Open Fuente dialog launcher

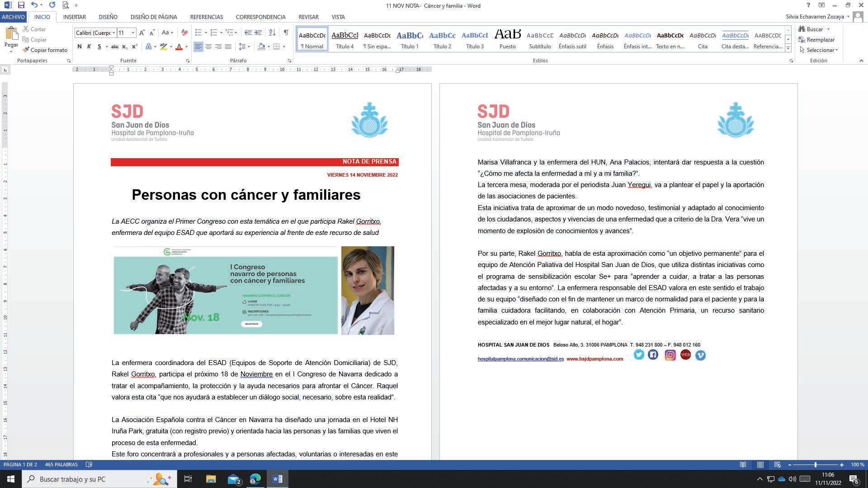[x=188, y=61]
